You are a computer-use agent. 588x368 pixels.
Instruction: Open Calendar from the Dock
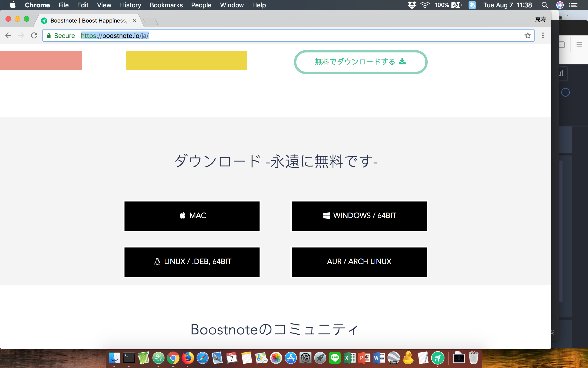232,358
